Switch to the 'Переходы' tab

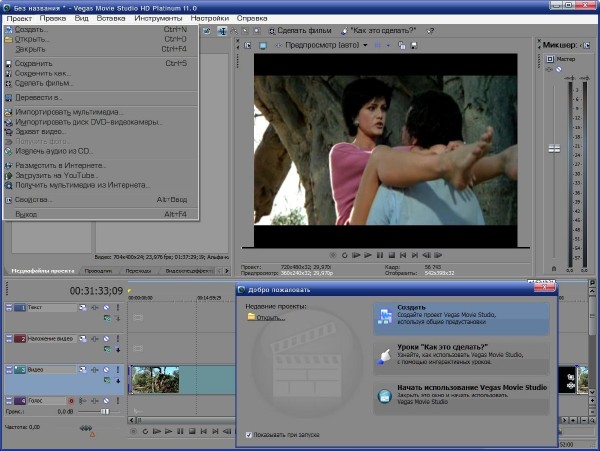138,271
